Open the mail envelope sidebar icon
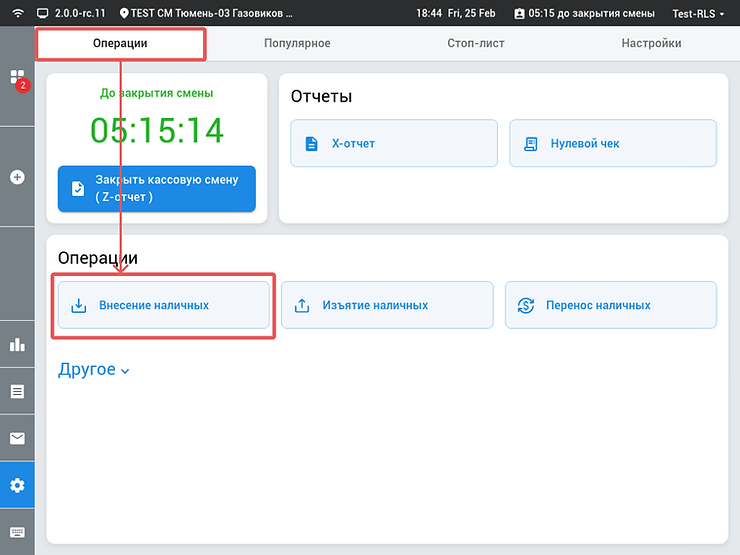 (x=17, y=438)
